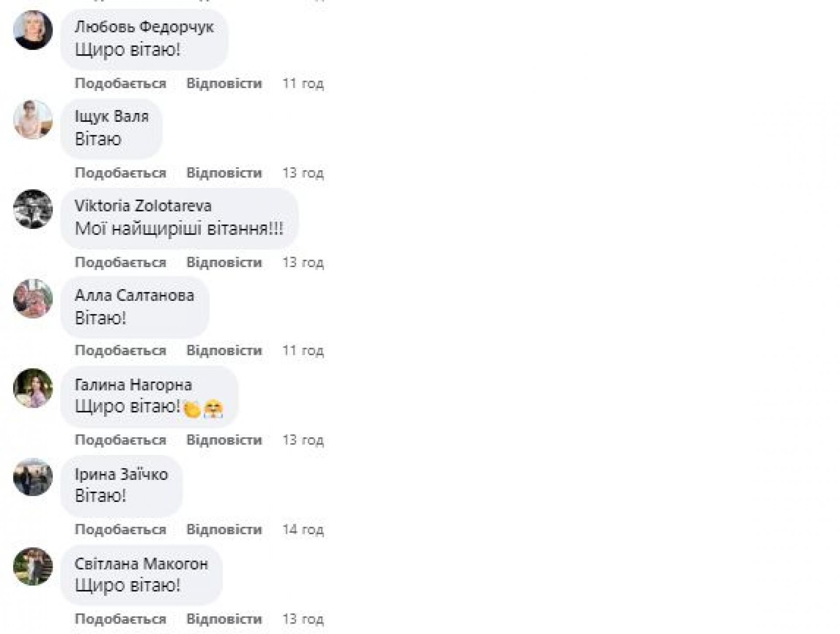Open the Viktoria Zolotareva name link
This screenshot has width=840, height=634.
(143, 206)
